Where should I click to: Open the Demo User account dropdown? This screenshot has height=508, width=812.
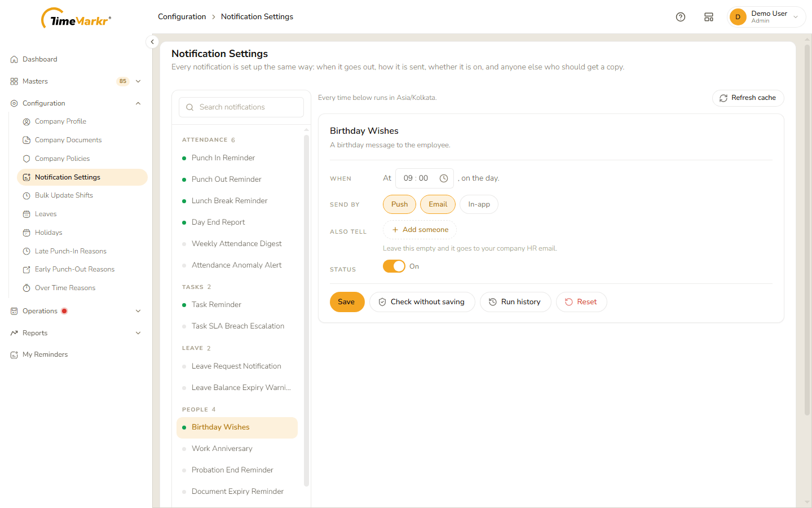point(767,17)
